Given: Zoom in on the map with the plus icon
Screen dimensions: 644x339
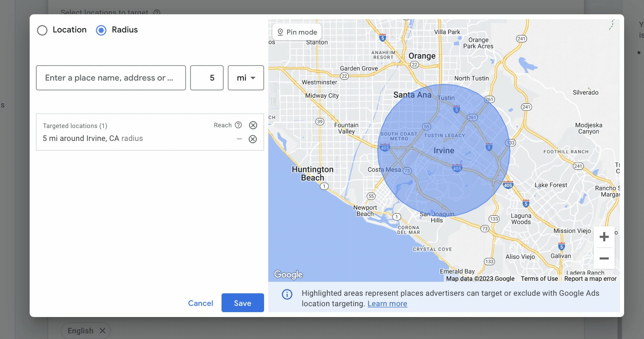Looking at the screenshot, I should click(x=604, y=237).
